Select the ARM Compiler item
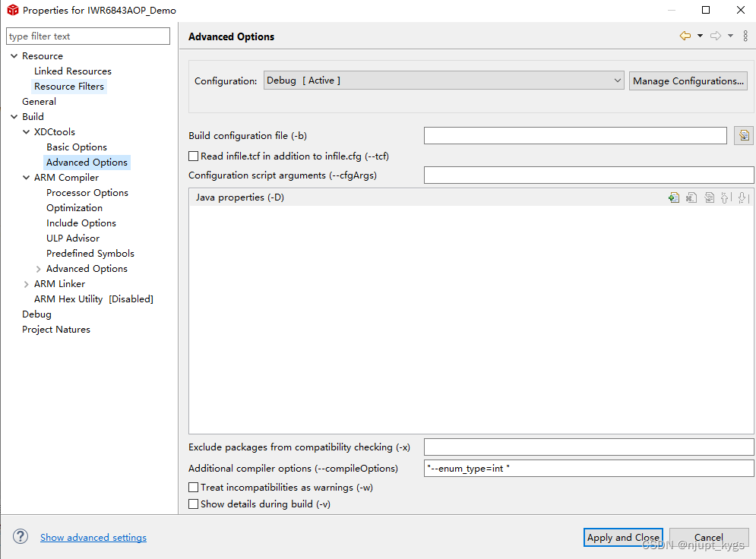 tap(66, 177)
